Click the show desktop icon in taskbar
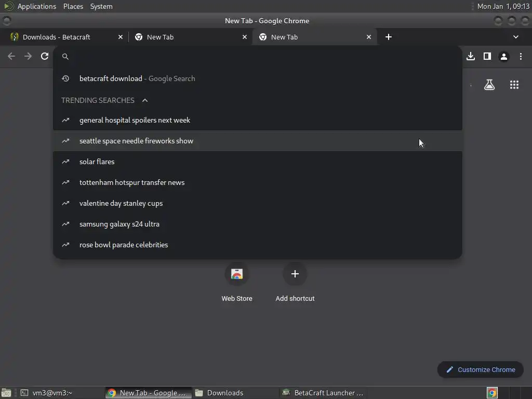The width and height of the screenshot is (532, 399). [6, 393]
